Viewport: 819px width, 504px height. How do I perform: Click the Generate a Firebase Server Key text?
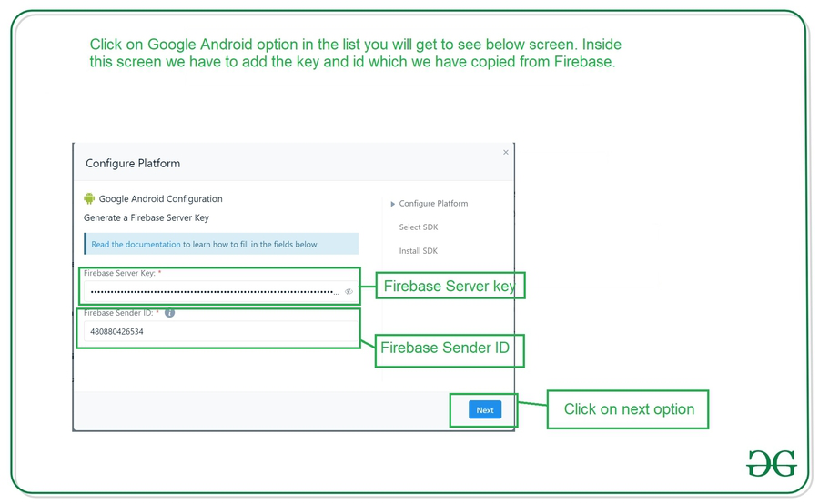pos(147,217)
